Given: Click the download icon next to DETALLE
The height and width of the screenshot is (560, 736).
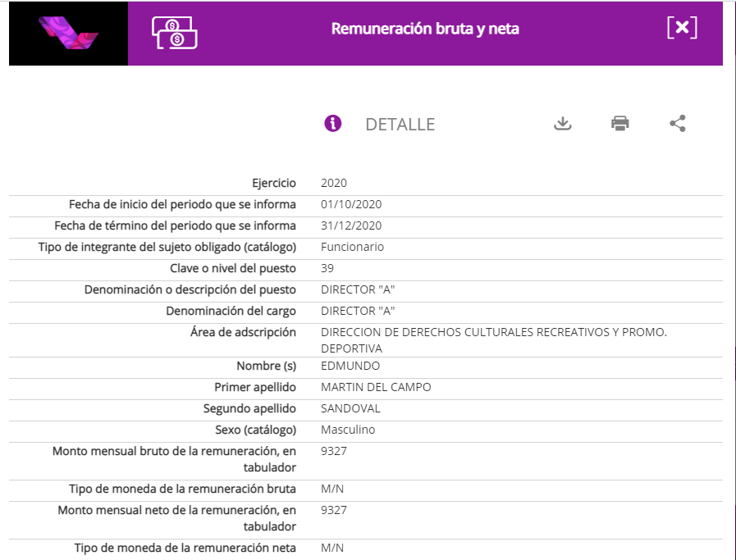Looking at the screenshot, I should click(562, 124).
